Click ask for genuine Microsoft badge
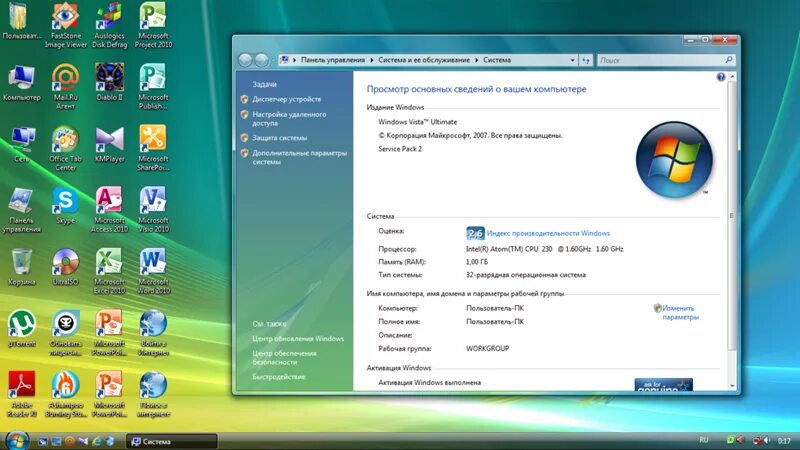 [663, 385]
